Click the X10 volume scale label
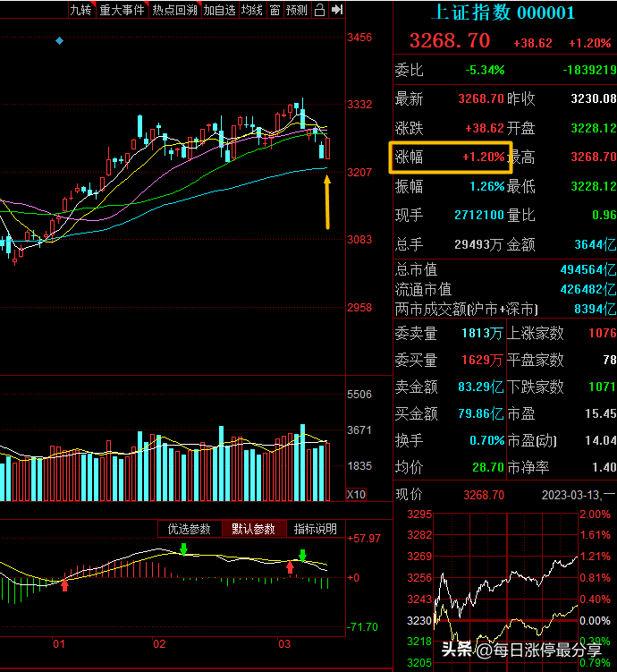This screenshot has height=672, width=617. coord(356,494)
